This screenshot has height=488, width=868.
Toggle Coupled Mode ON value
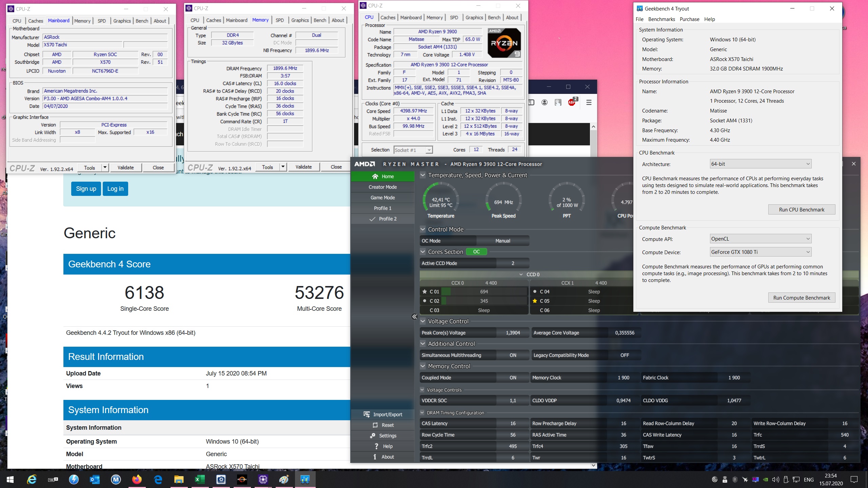click(x=513, y=378)
